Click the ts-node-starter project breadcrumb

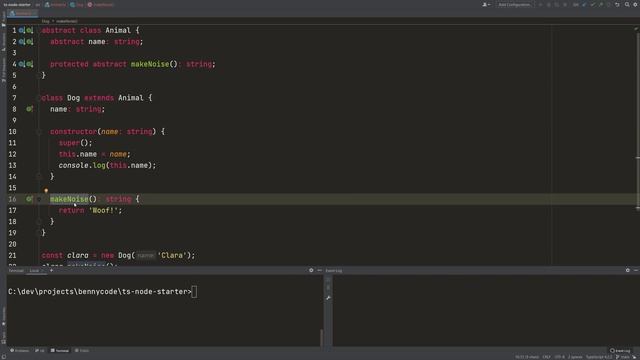point(17,5)
